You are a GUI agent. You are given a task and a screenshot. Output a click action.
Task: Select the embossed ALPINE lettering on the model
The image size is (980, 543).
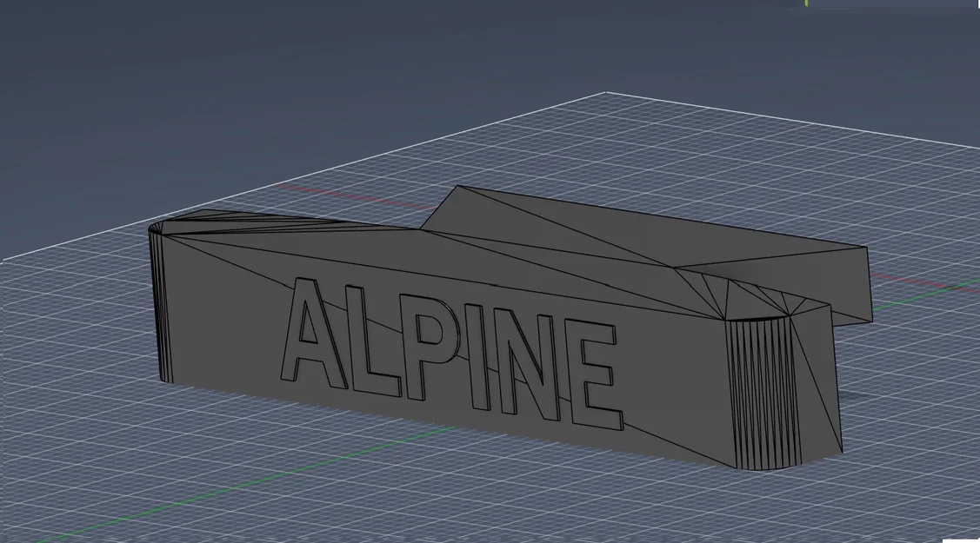(x=452, y=354)
